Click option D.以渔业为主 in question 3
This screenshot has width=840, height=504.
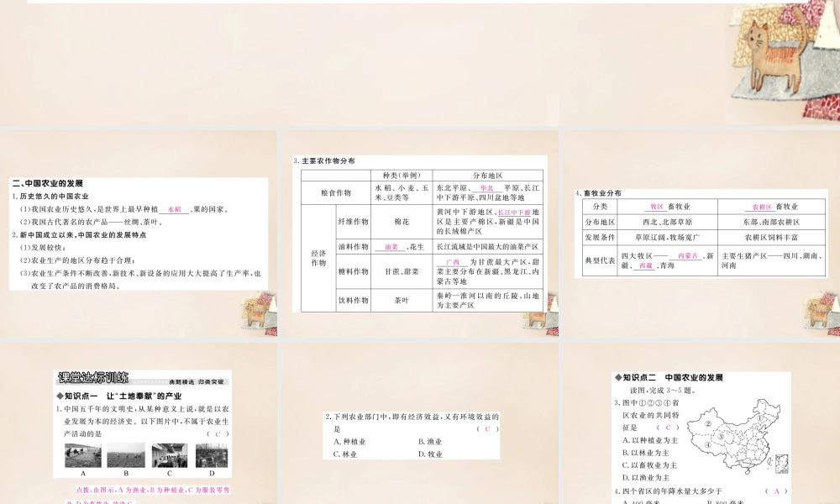tap(645, 478)
